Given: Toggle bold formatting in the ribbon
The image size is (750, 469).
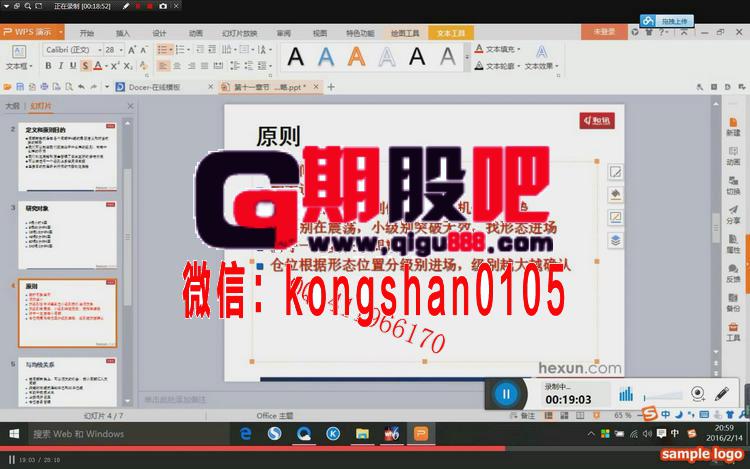Looking at the screenshot, I should [x=48, y=65].
